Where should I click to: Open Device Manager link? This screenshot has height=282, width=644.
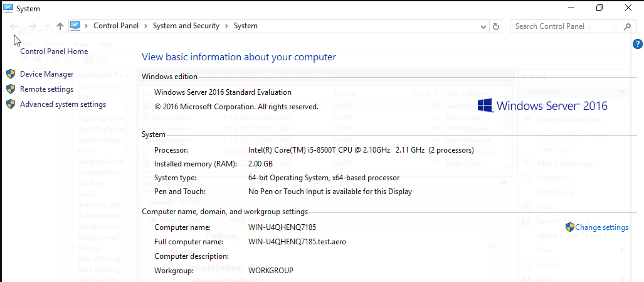coord(47,73)
